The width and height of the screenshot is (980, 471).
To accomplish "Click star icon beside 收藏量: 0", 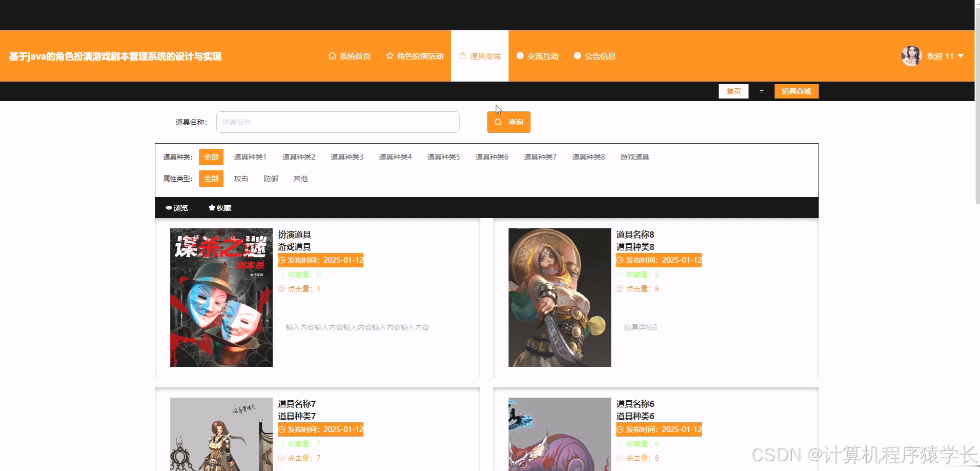I will pos(281,274).
